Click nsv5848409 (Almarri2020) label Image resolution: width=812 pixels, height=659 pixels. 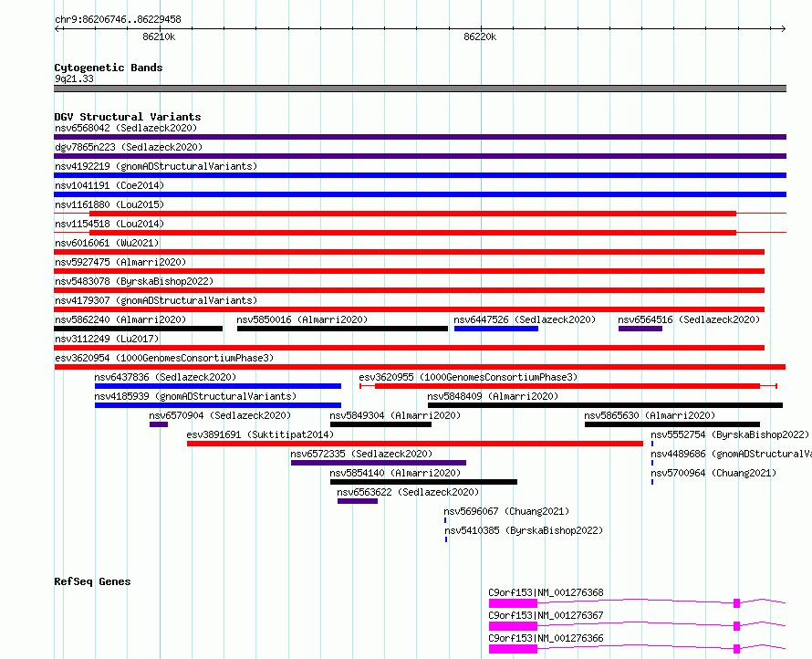[x=493, y=396]
